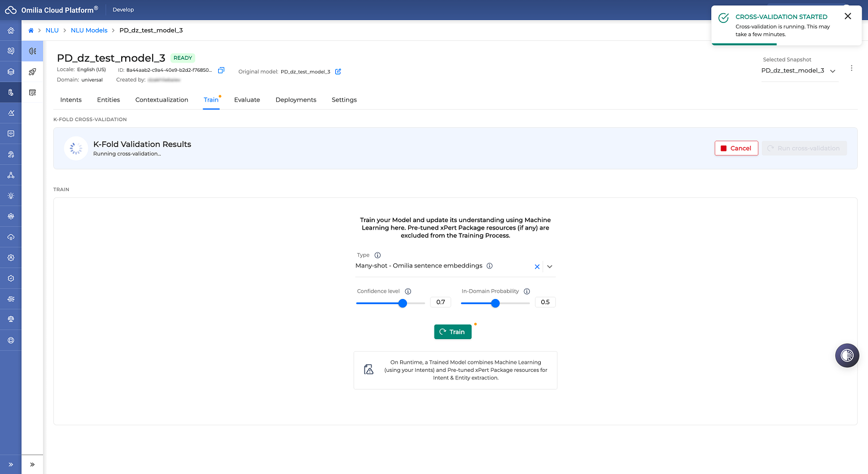Open the training Type dropdown chevron
The width and height of the screenshot is (868, 474).
tap(549, 267)
